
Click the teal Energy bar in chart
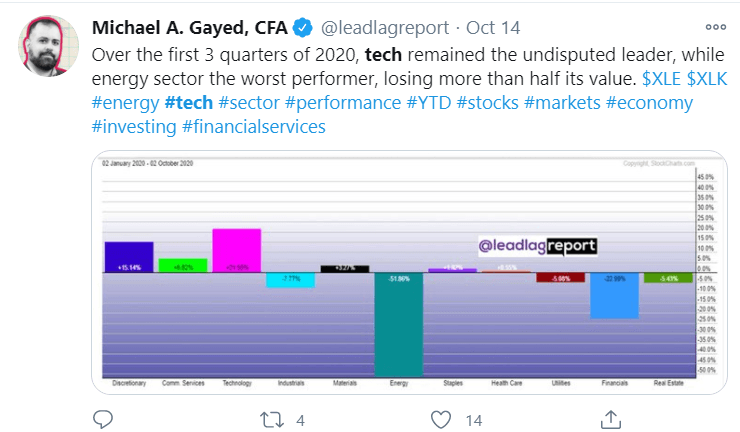click(399, 324)
